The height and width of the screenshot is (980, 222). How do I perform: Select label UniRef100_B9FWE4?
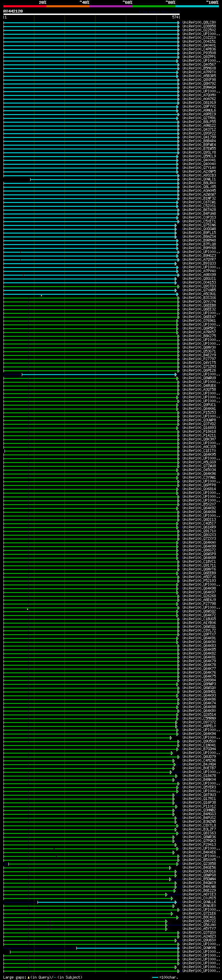[199, 145]
